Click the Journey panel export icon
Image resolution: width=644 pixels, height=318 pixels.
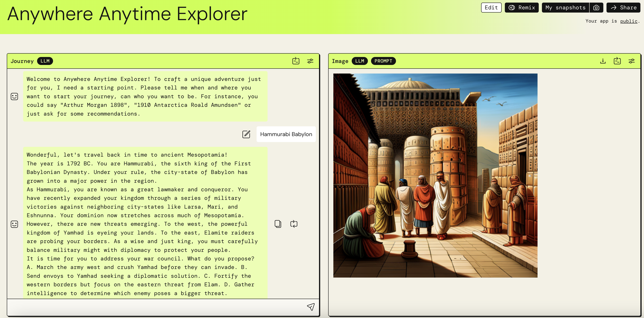click(296, 61)
